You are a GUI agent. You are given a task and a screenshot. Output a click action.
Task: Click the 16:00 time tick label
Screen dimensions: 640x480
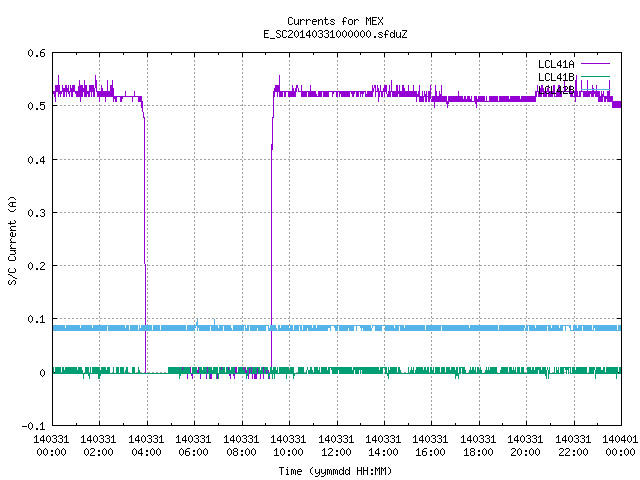click(x=431, y=452)
